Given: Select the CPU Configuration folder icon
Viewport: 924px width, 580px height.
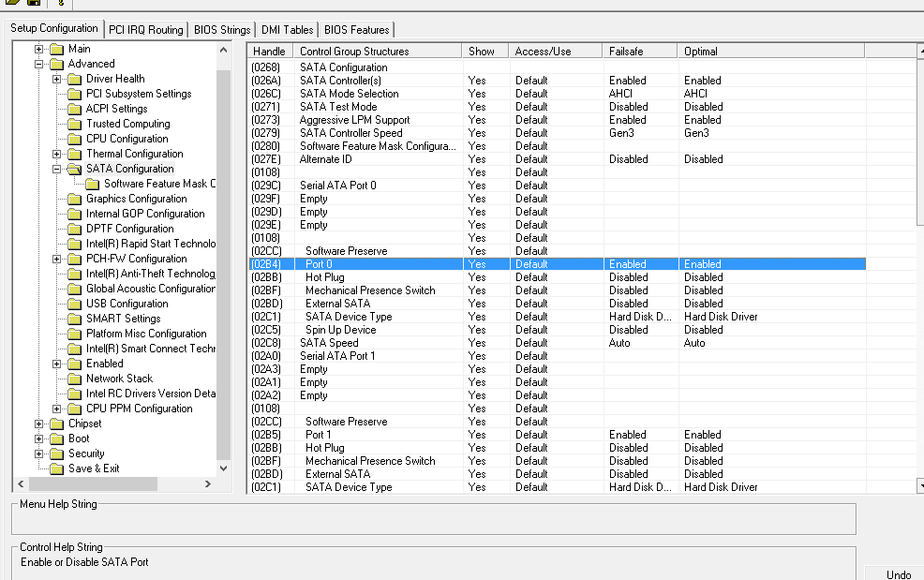Looking at the screenshot, I should [75, 139].
